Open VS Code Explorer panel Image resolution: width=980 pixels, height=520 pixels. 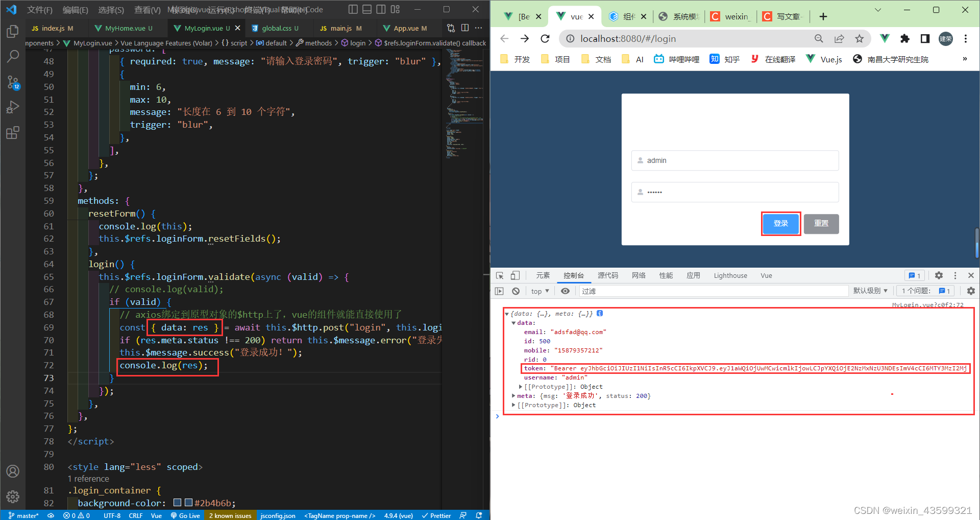coord(13,32)
